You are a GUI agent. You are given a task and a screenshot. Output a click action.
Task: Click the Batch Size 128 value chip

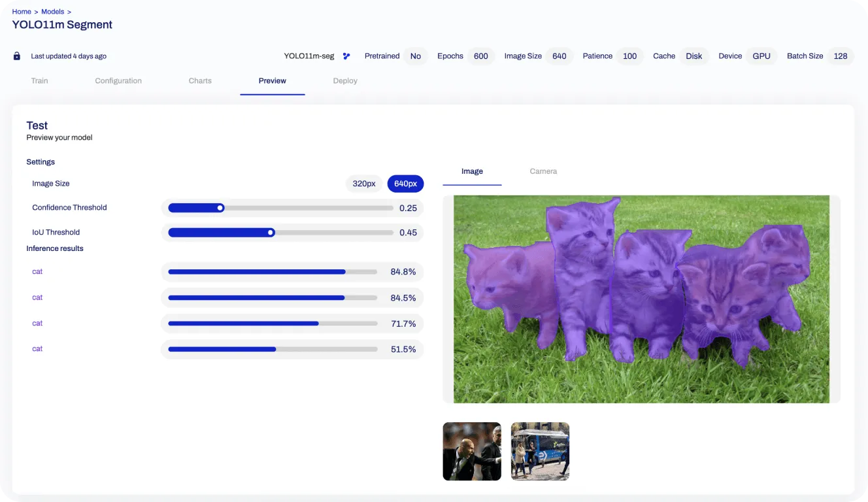point(841,56)
